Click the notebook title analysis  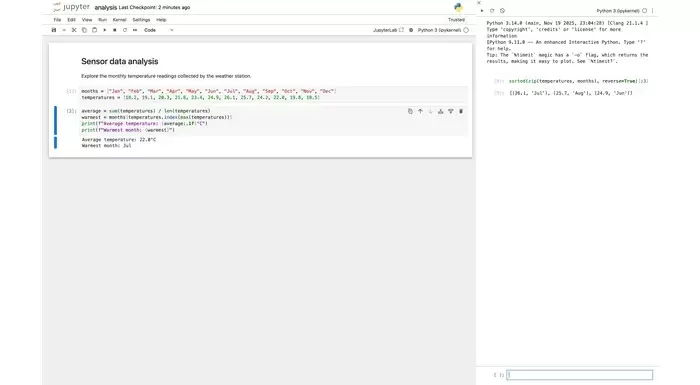[106, 8]
